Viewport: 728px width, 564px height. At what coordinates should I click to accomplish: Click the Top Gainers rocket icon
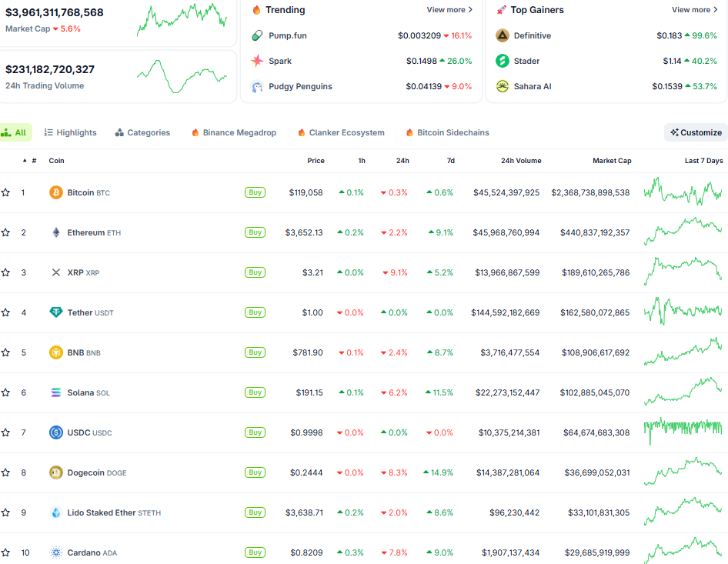[502, 10]
